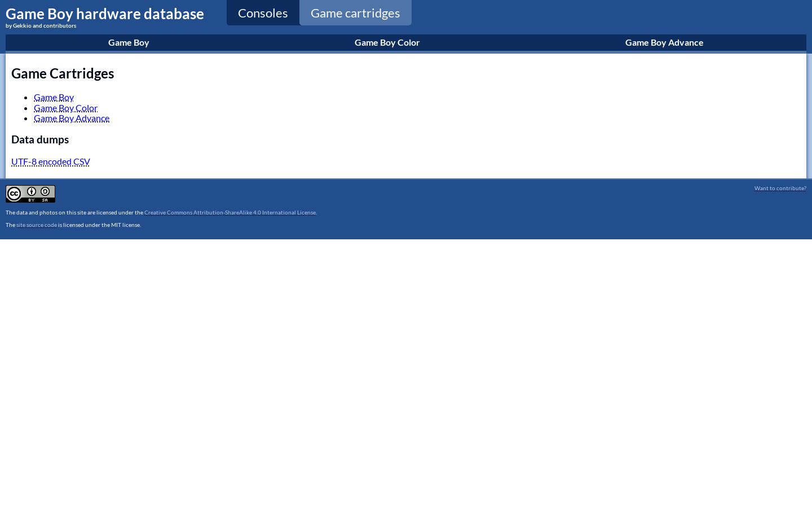
Task: Select Game Boy Advance in the navigation bar
Action: (x=664, y=42)
